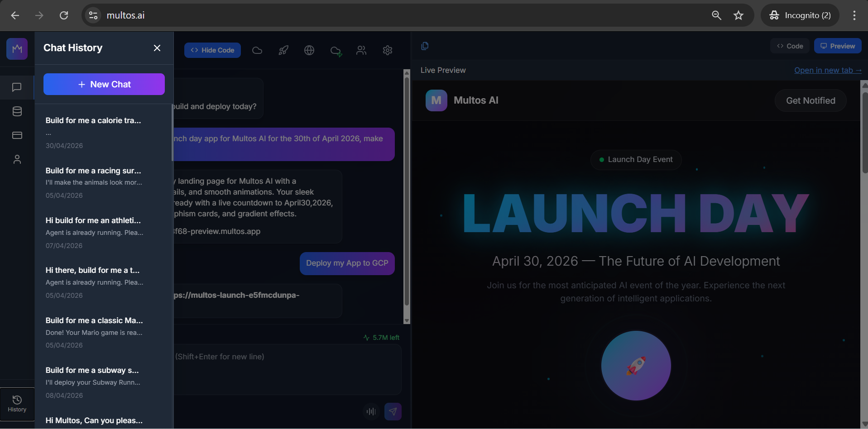This screenshot has height=429, width=868.
Task: Click the chat scrollbar thumb
Action: pos(407,192)
